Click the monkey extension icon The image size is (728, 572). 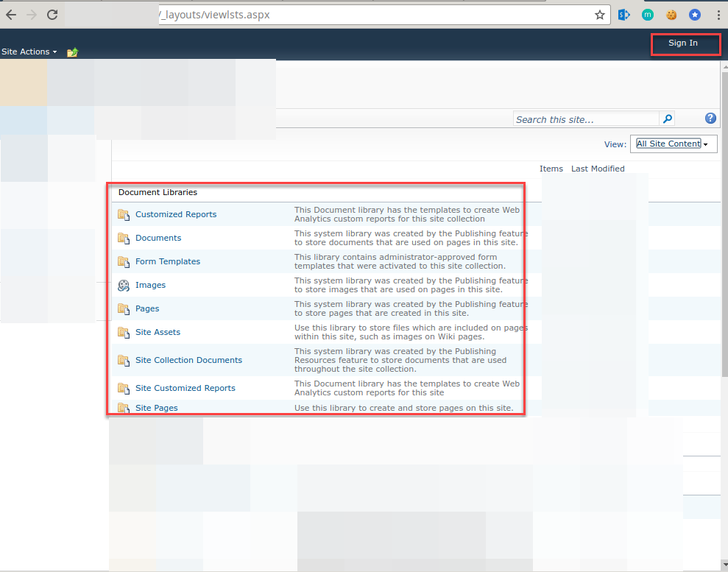pos(647,14)
